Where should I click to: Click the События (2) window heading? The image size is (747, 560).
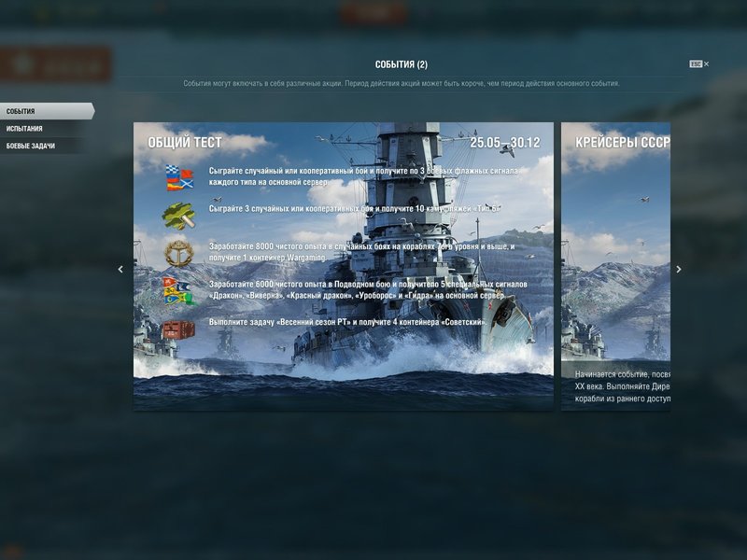tap(402, 64)
